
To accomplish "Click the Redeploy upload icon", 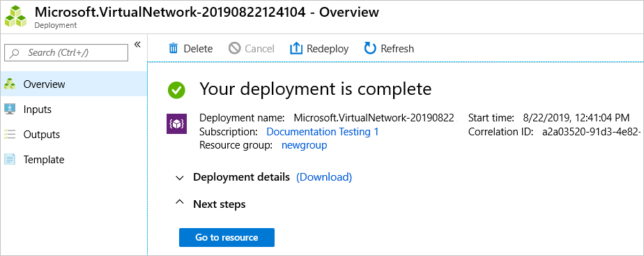I will pyautogui.click(x=296, y=49).
